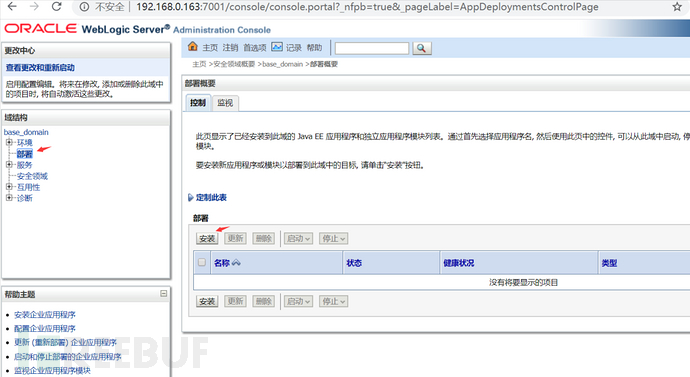Viewport: 690px width, 377px height.
Task: Click 记录 in the top toolbar
Action: click(x=294, y=48)
